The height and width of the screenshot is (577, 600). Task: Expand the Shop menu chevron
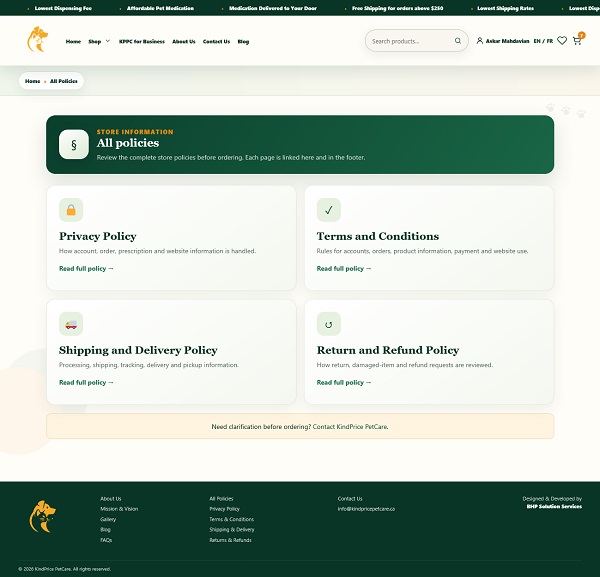click(x=108, y=41)
